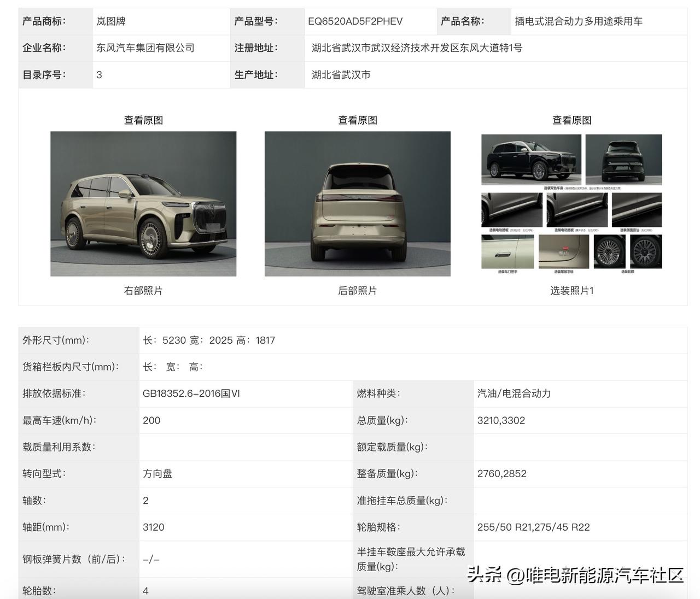Click 查看原图 link above optional photo

571,120
